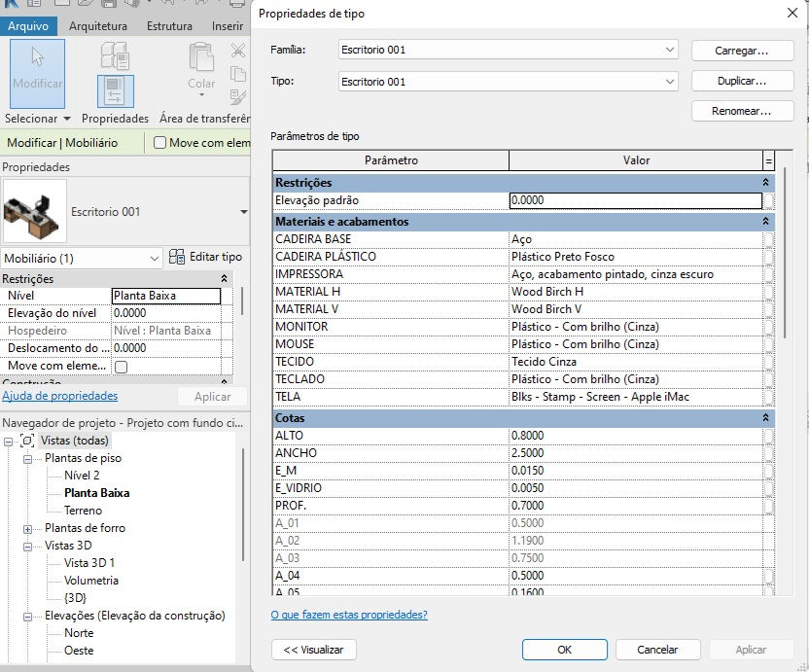Open the Família combo box
The height and width of the screenshot is (672, 809).
508,50
